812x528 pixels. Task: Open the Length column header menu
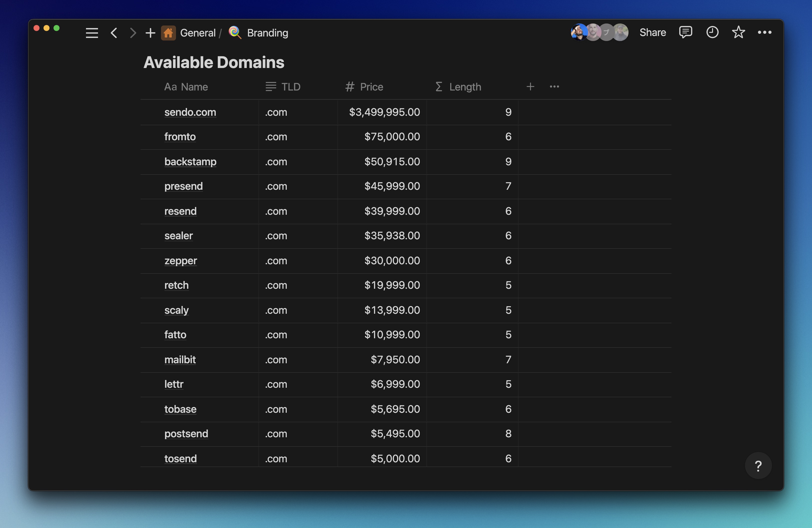click(x=458, y=87)
